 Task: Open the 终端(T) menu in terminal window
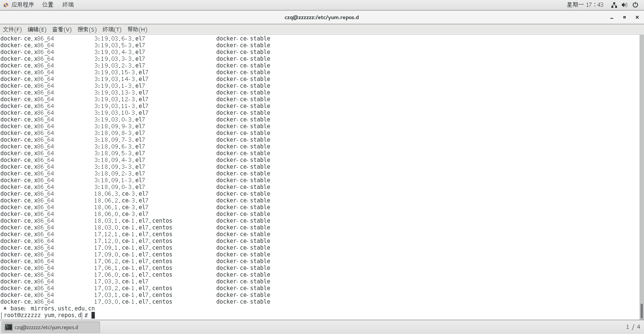[x=112, y=29]
